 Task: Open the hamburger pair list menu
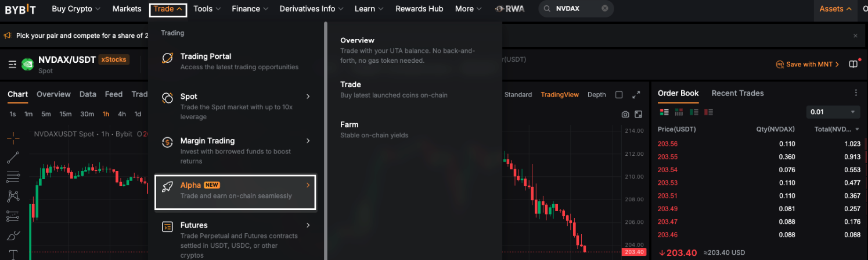click(x=12, y=65)
